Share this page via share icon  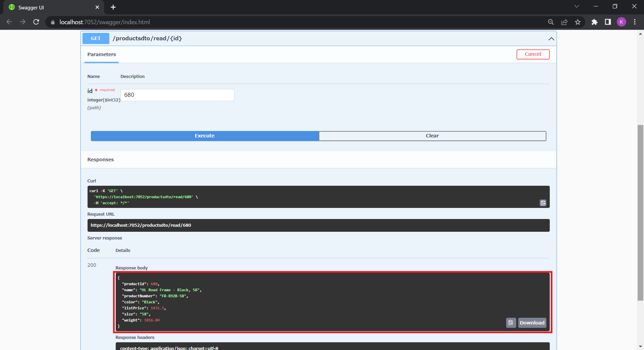[564, 22]
